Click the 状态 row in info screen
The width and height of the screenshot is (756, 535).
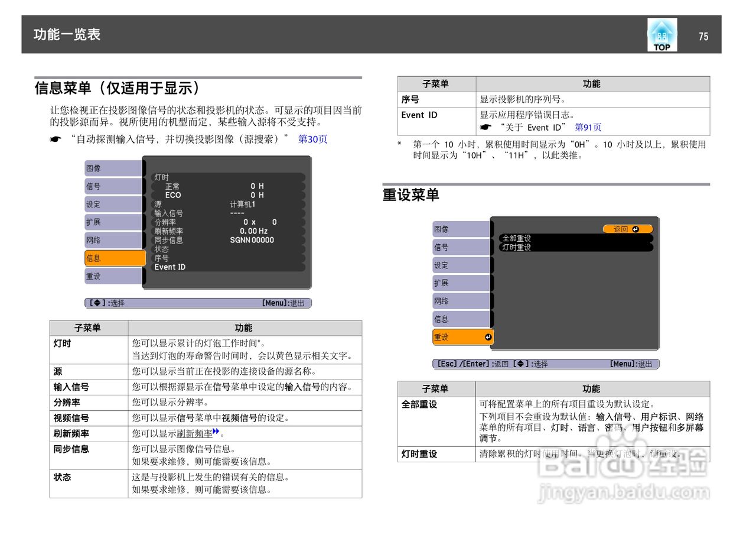[x=229, y=249]
